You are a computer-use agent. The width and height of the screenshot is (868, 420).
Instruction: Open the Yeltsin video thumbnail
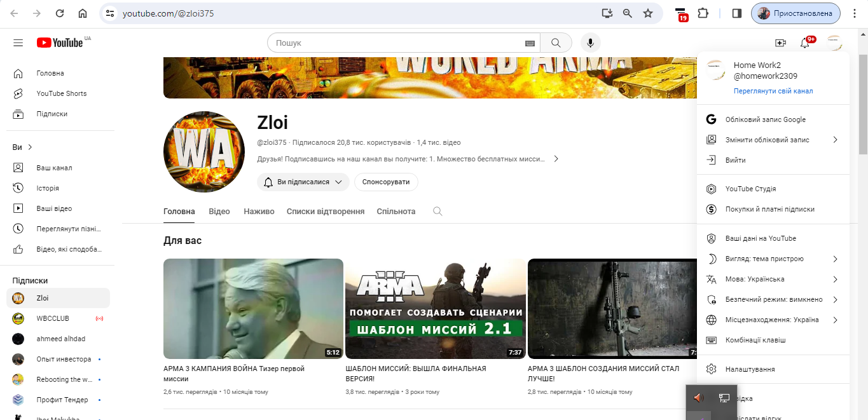[253, 309]
